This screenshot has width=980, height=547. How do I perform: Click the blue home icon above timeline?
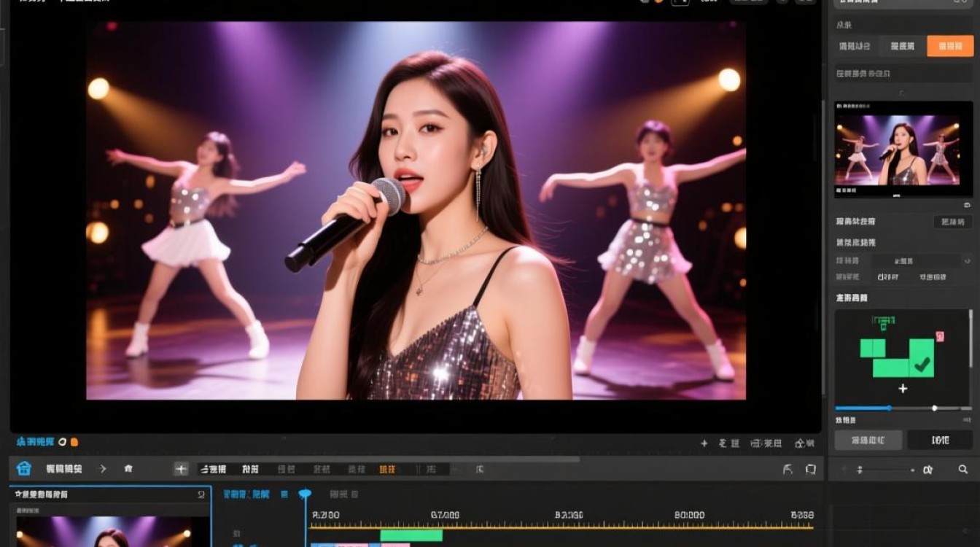pyautogui.click(x=24, y=468)
